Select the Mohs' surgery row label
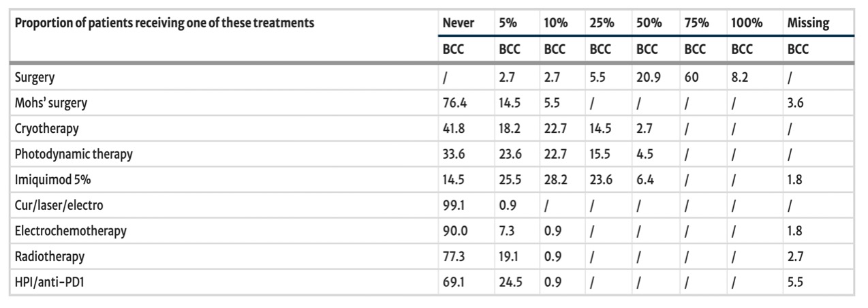The image size is (868, 308). pyautogui.click(x=51, y=104)
